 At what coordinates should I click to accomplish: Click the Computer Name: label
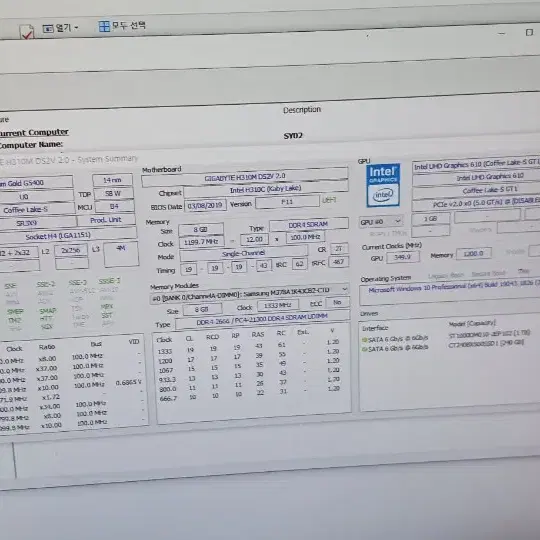31,145
